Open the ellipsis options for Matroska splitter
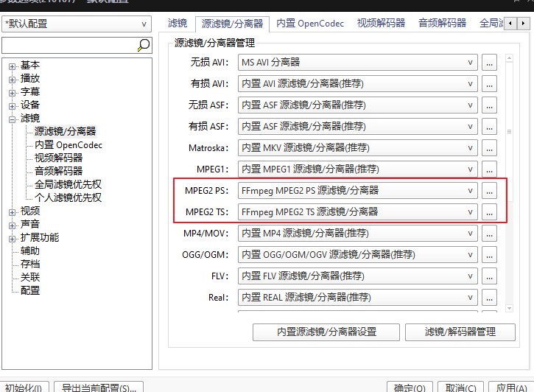534x392 pixels. (x=490, y=148)
